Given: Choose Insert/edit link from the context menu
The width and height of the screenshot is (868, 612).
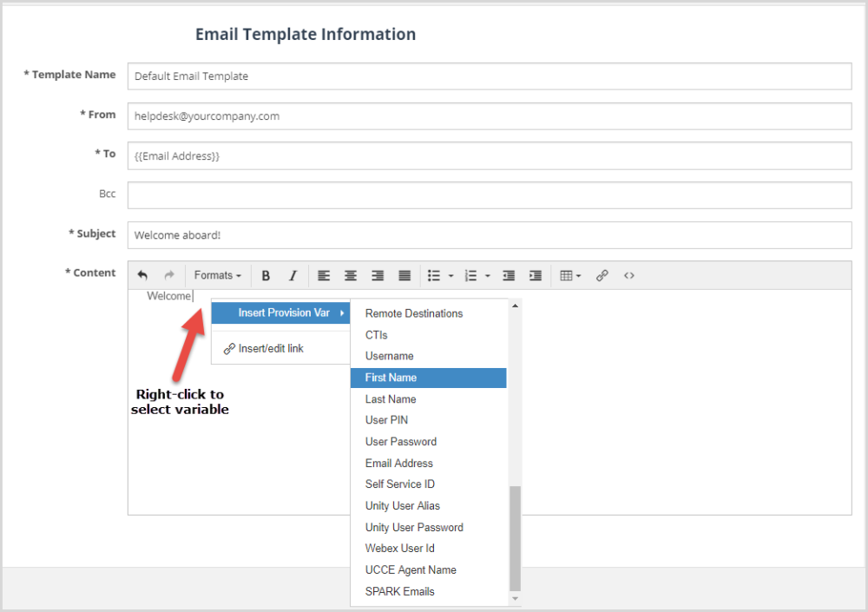Looking at the screenshot, I should tap(269, 347).
